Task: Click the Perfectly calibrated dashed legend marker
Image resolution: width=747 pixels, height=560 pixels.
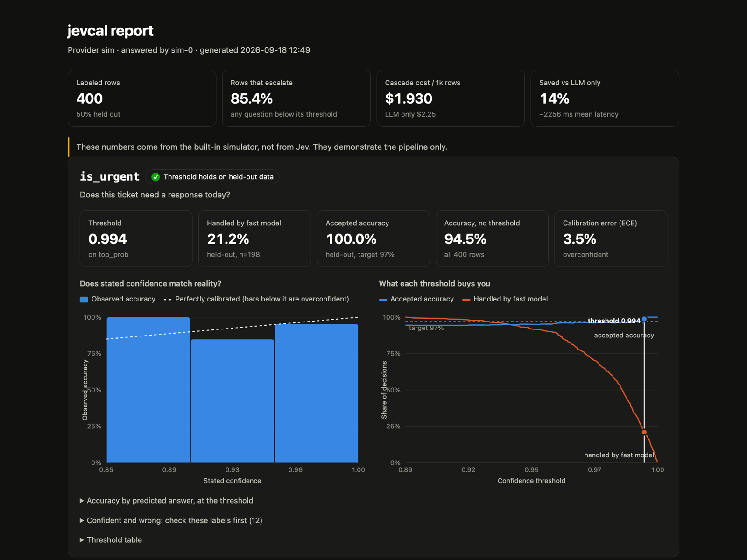Action: click(x=167, y=299)
